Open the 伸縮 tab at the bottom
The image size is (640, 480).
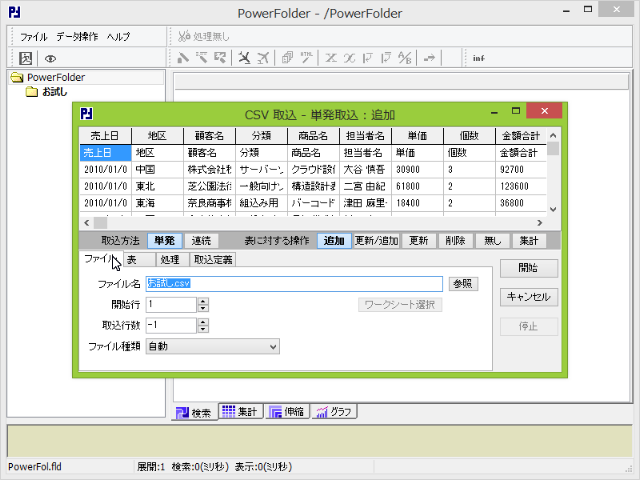coord(287,411)
